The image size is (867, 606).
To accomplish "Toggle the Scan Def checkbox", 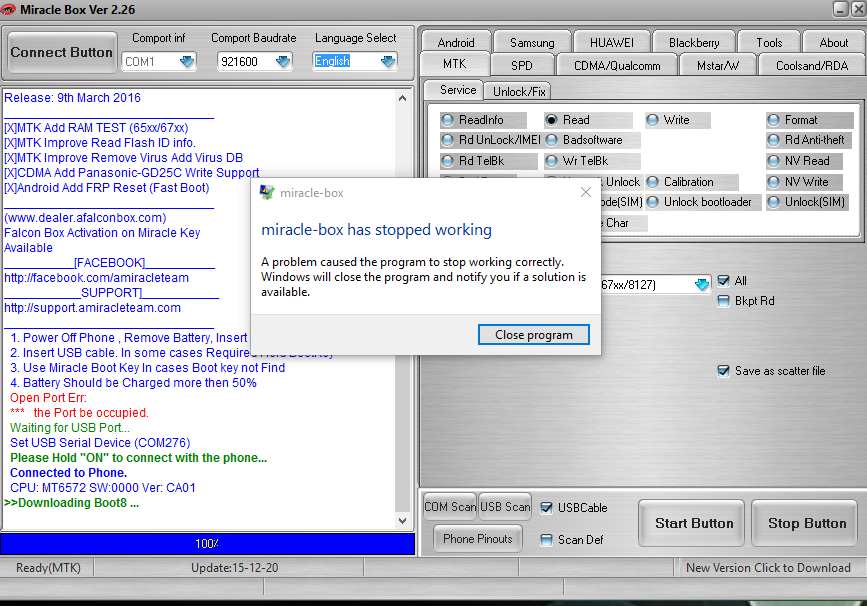I will [546, 540].
